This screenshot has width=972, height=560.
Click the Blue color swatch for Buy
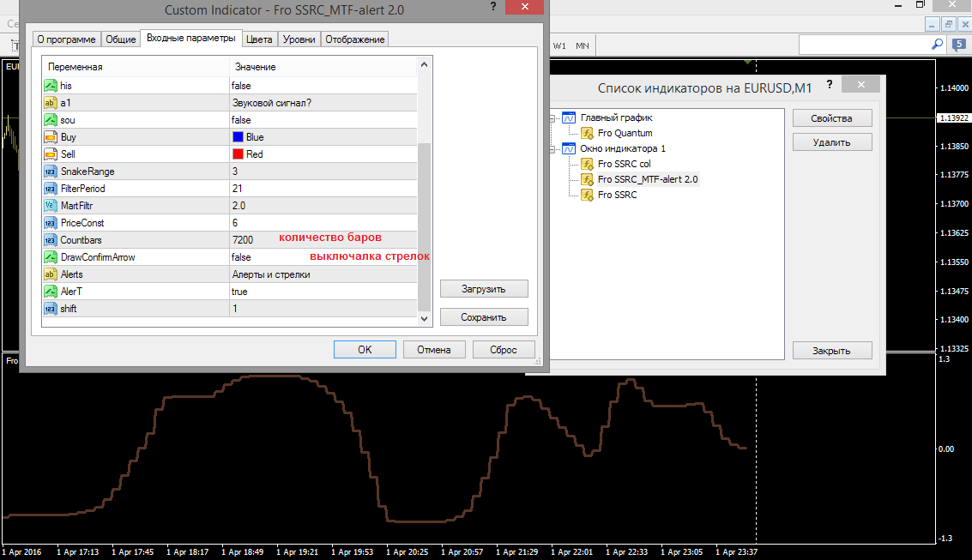click(x=238, y=137)
